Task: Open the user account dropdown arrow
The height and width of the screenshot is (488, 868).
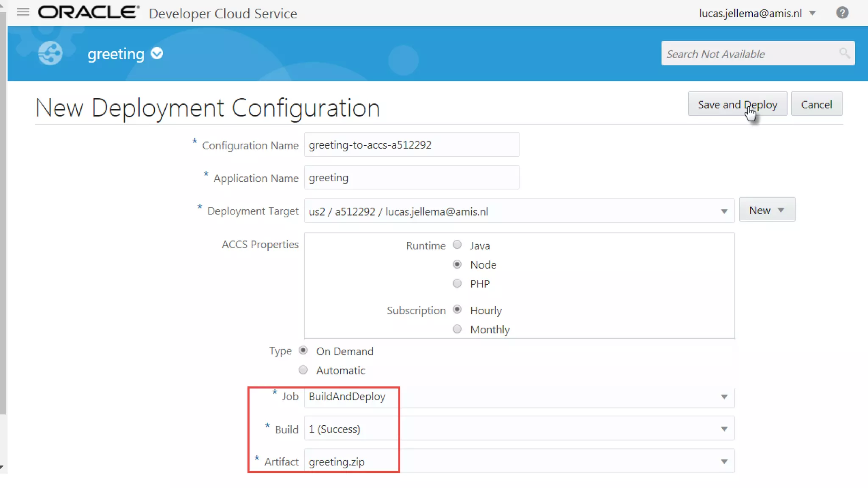Action: pos(812,13)
